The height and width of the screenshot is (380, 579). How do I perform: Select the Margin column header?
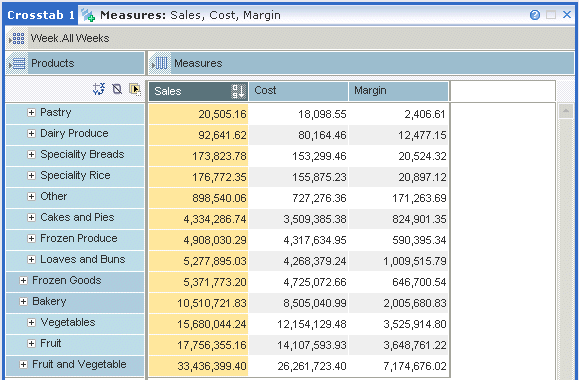tap(398, 91)
